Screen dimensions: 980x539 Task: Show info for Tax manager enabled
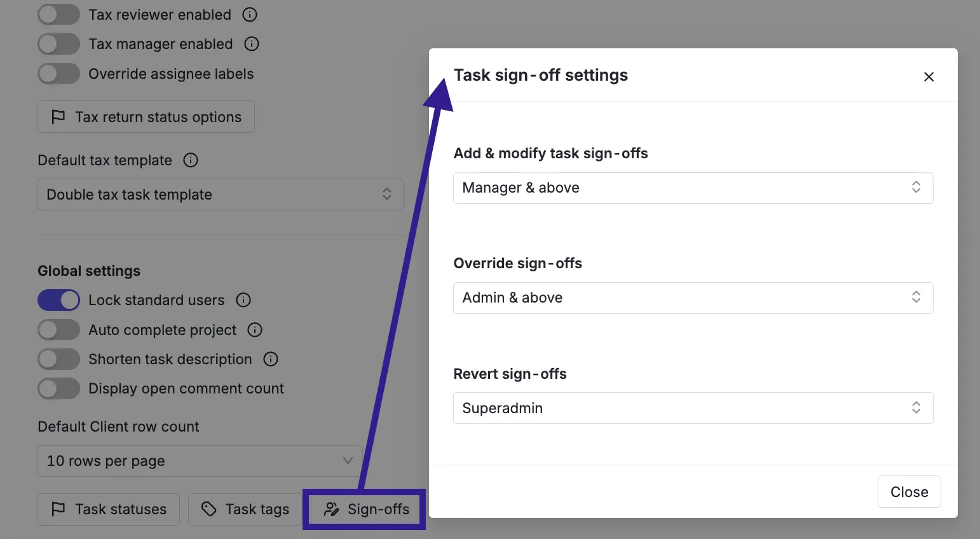click(x=252, y=44)
